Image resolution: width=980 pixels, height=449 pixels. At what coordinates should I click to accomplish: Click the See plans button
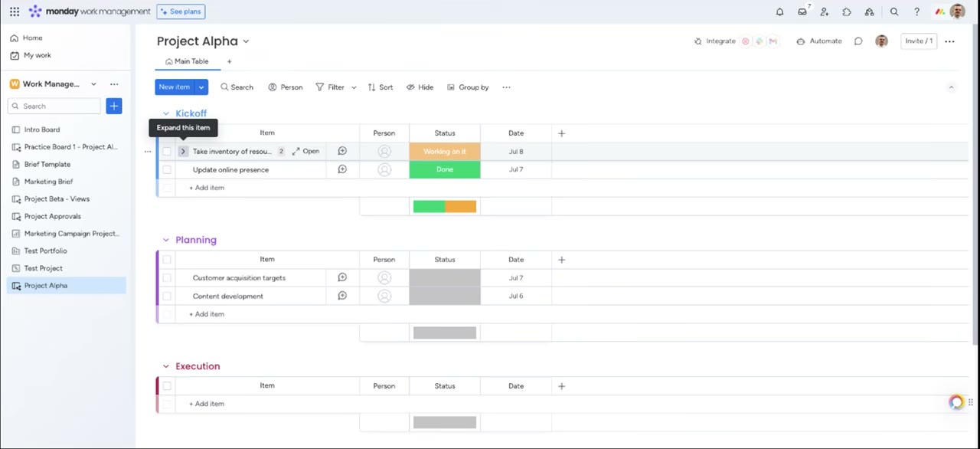(181, 11)
